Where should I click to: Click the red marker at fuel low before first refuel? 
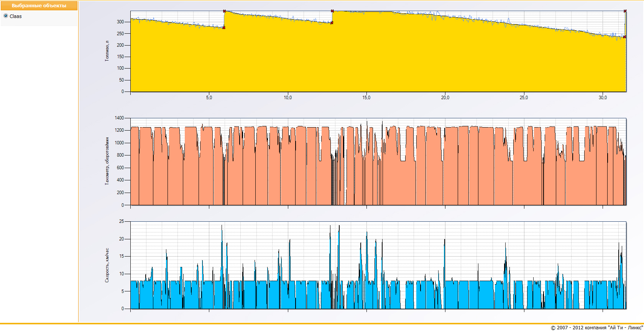tap(224, 28)
